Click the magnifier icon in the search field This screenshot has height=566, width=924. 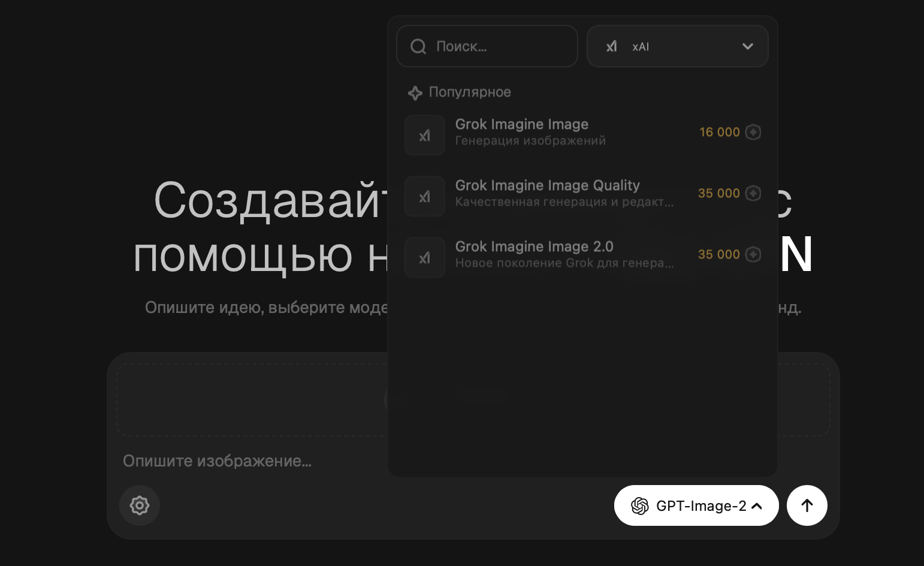pos(418,46)
